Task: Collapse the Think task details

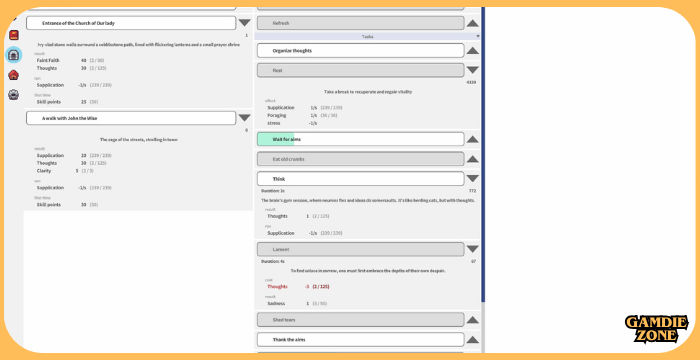Action: 472,179
